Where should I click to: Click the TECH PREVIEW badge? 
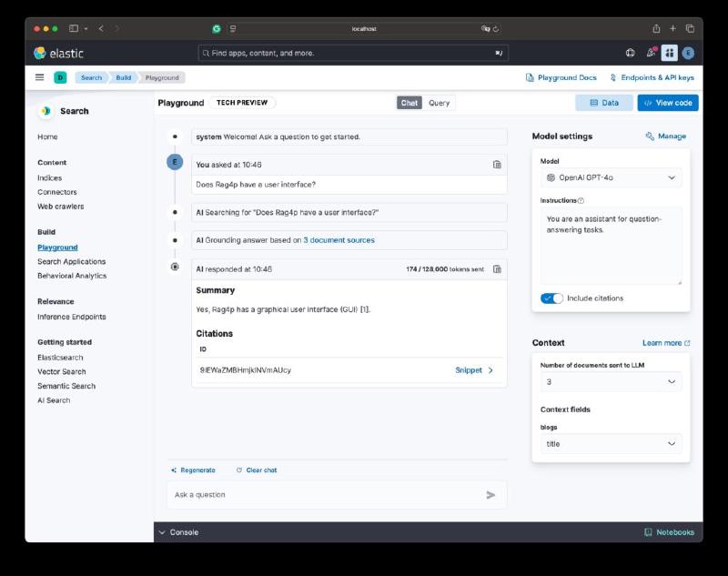tap(242, 103)
